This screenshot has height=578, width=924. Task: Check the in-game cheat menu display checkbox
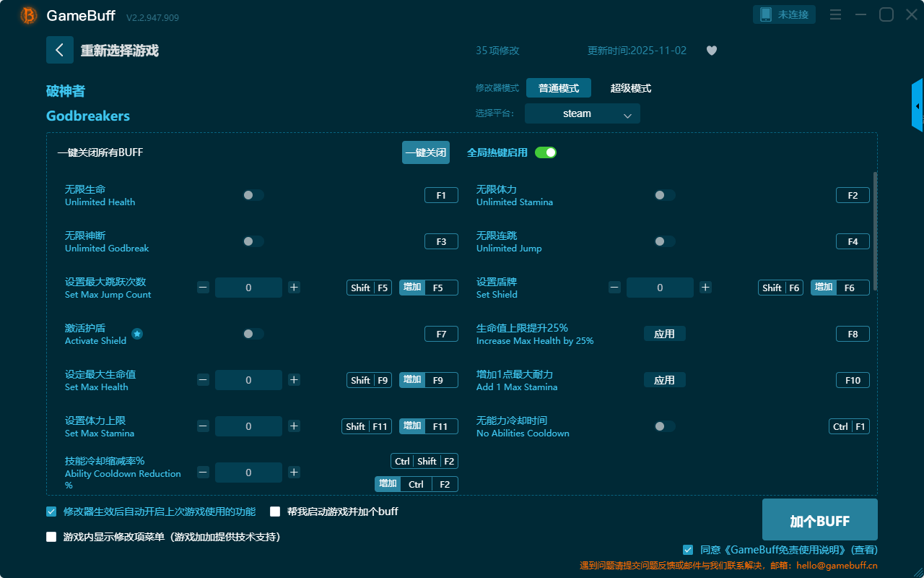click(x=51, y=537)
